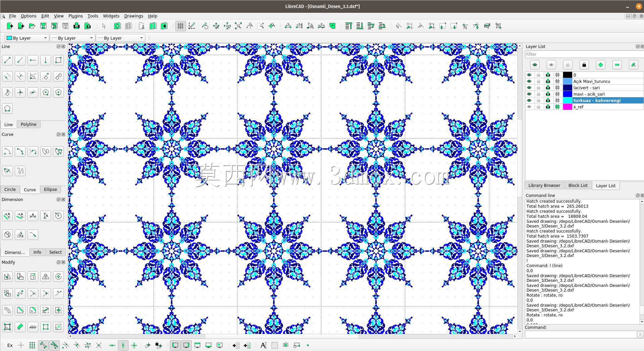This screenshot has height=351, width=644.
Task: Switch to the Circle tab
Action: [x=10, y=189]
